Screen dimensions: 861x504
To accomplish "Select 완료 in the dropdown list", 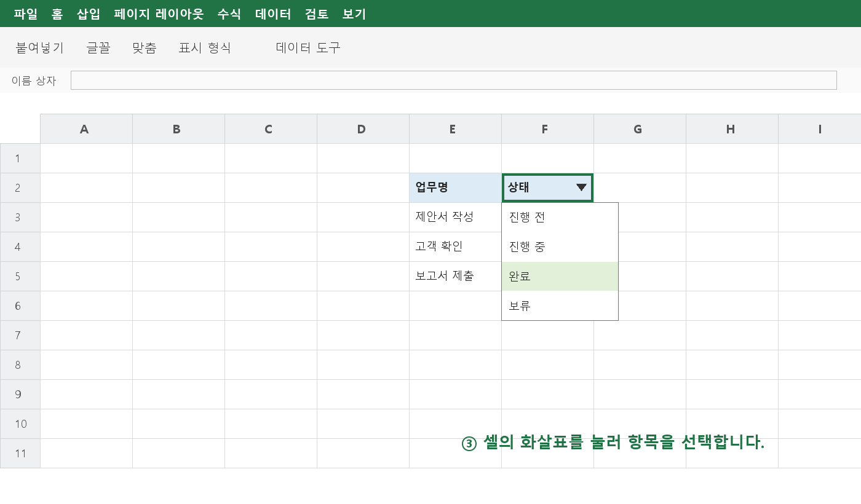I will [x=560, y=277].
